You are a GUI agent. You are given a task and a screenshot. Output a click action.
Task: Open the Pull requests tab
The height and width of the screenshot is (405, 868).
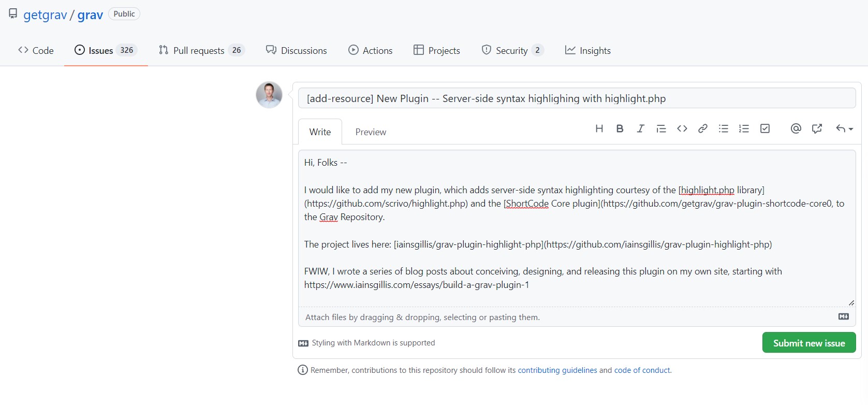click(x=201, y=50)
